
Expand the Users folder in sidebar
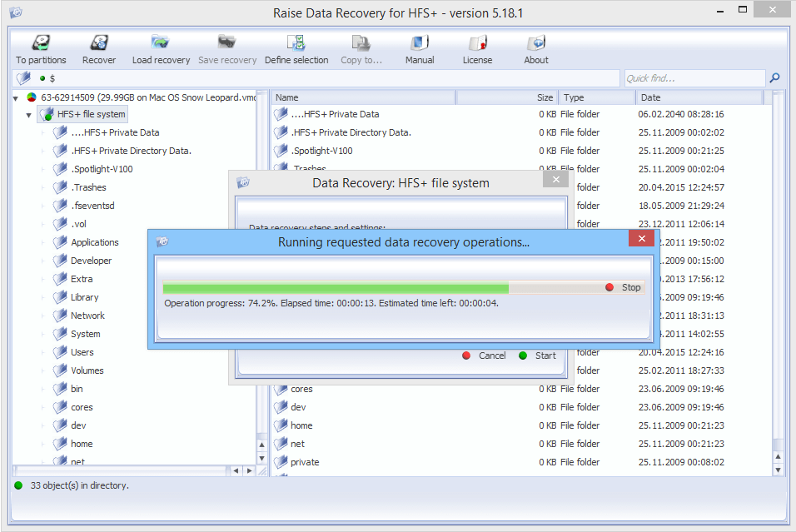pyautogui.click(x=42, y=352)
